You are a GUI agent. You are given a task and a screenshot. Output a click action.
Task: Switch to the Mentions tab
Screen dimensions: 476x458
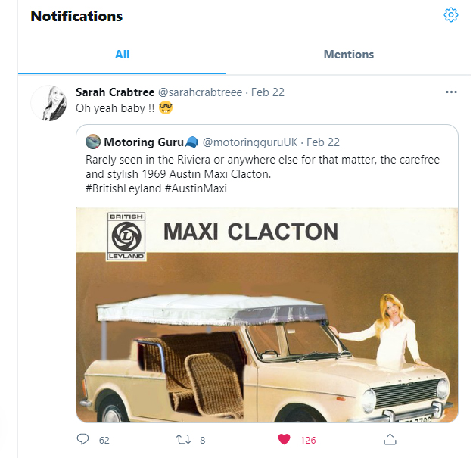349,55
